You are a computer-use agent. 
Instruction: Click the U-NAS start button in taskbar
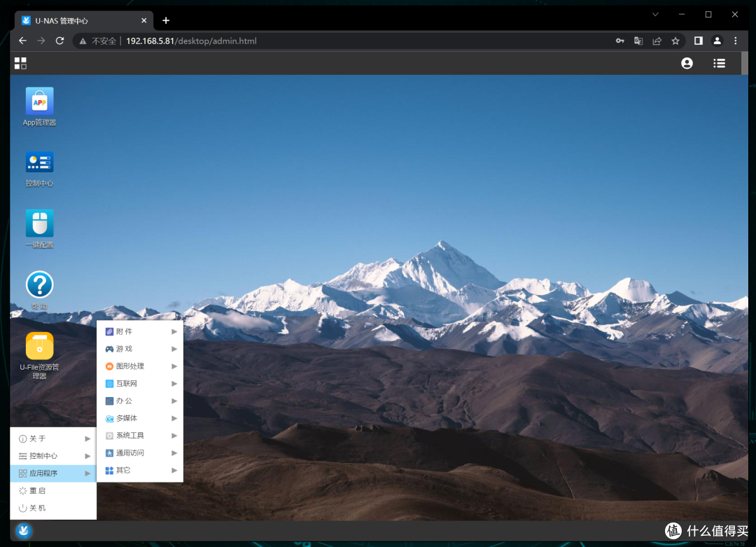tap(24, 531)
